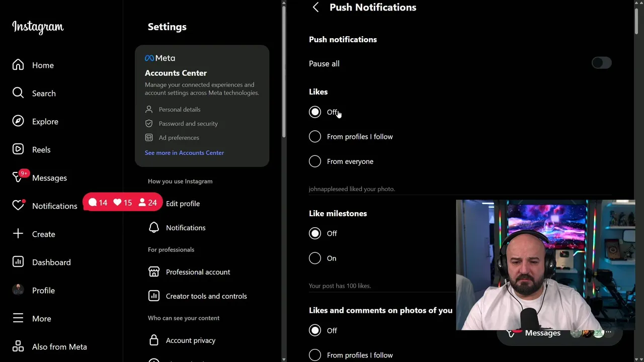Image resolution: width=644 pixels, height=362 pixels.
Task: Select Off for Likes and comments on photos
Action: [315, 330]
